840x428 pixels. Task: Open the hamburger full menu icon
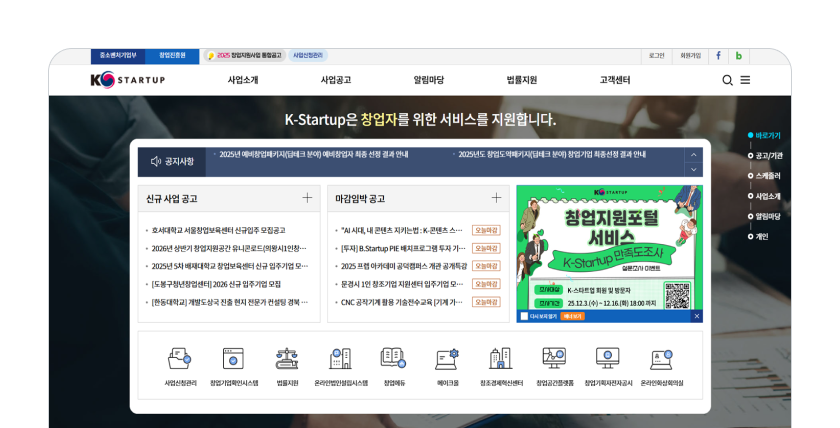point(745,80)
